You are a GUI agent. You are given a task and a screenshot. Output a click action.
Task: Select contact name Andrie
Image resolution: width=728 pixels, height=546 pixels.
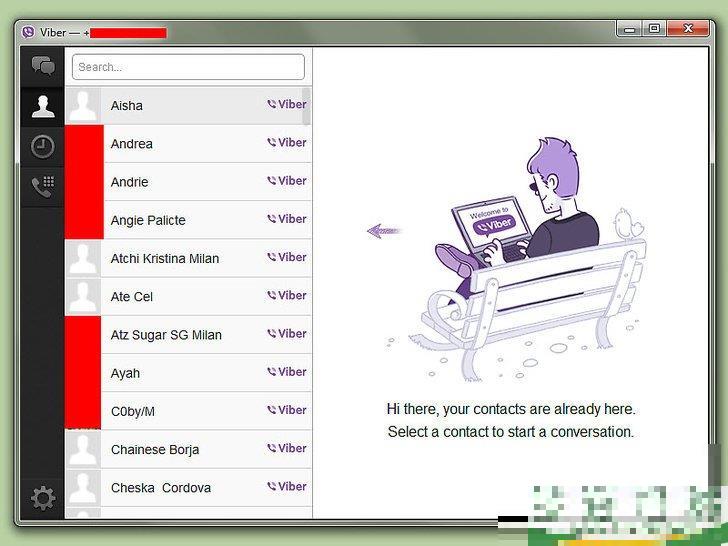point(130,182)
